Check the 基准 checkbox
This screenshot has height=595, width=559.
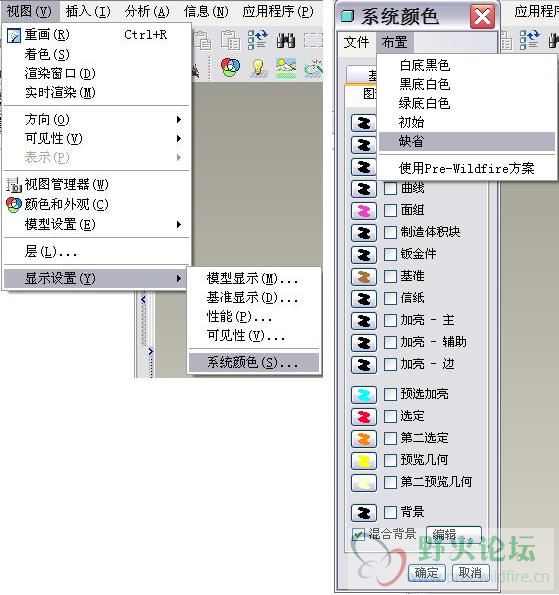(x=390, y=276)
